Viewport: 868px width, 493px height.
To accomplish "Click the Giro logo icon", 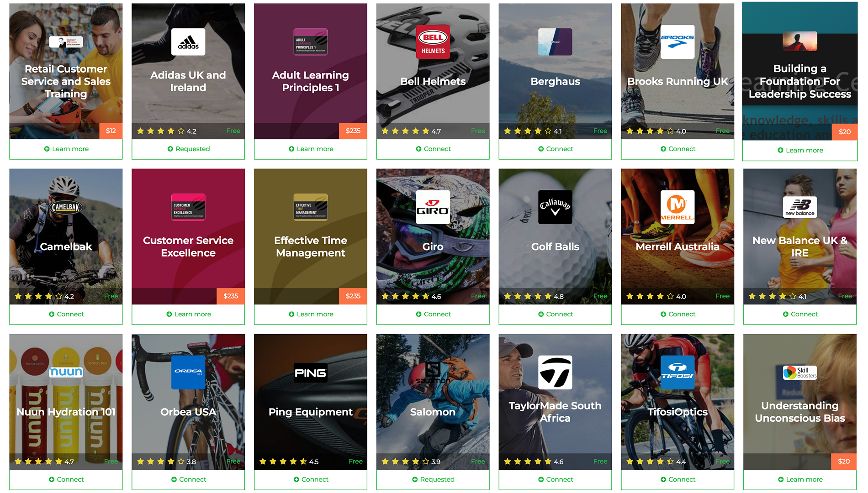I will tap(433, 207).
